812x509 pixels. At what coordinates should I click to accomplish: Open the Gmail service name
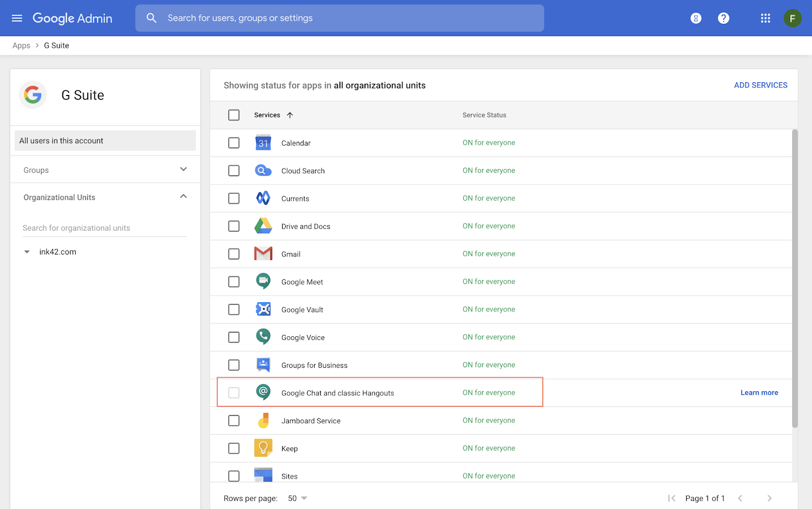(x=291, y=254)
